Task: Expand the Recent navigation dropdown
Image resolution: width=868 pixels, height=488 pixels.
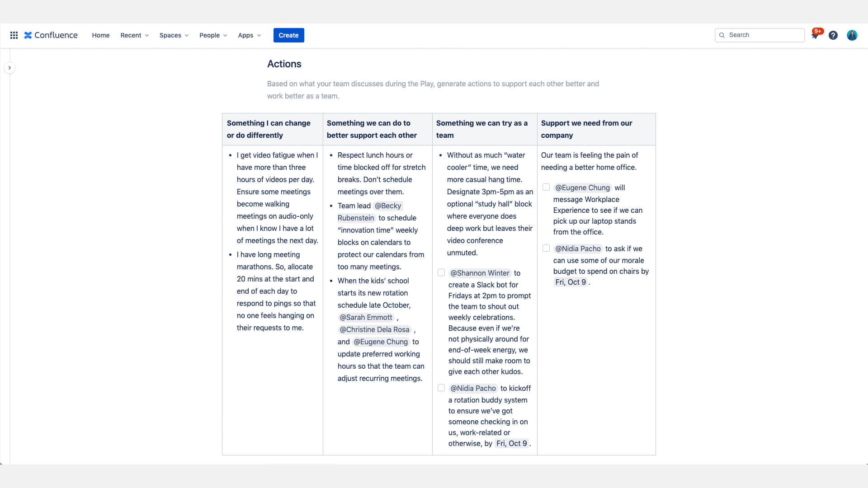Action: click(x=134, y=35)
